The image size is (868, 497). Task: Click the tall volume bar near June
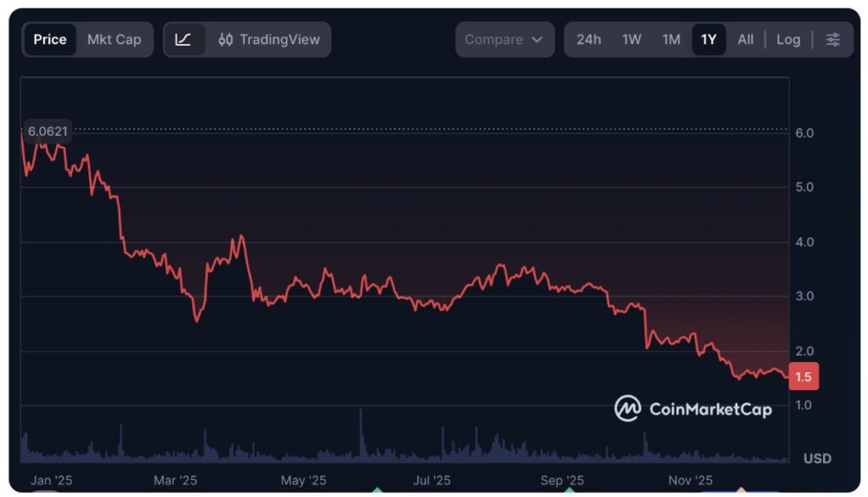click(361, 433)
